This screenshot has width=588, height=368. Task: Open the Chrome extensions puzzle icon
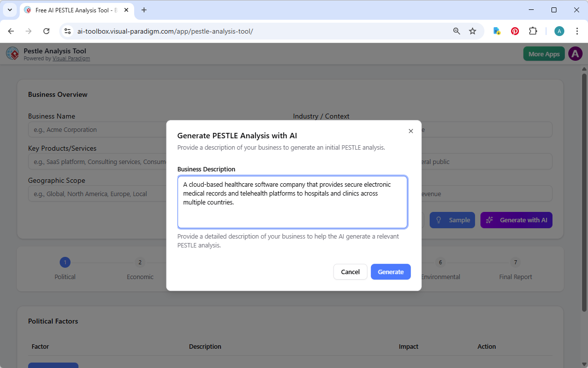click(x=533, y=31)
